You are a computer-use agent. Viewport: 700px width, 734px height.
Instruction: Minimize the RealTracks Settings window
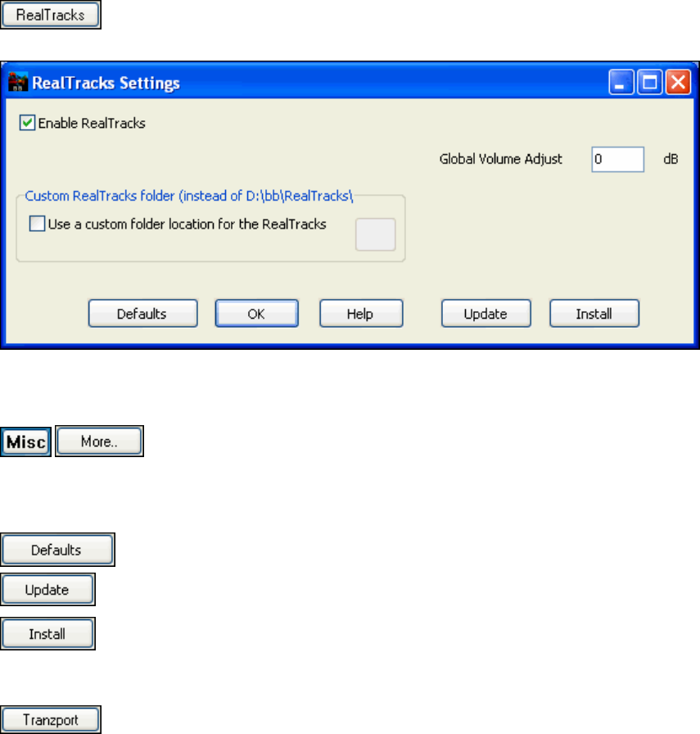pos(621,83)
